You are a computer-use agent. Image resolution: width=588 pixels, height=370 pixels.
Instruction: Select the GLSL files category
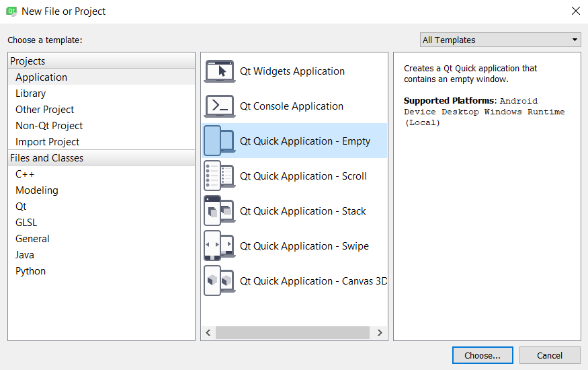pos(101,222)
